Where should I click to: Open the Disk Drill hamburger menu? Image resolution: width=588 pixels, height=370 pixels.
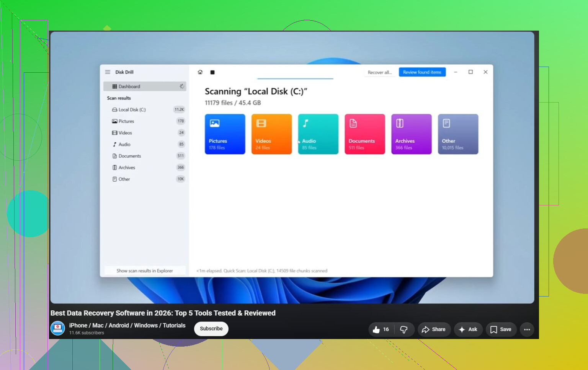(108, 72)
